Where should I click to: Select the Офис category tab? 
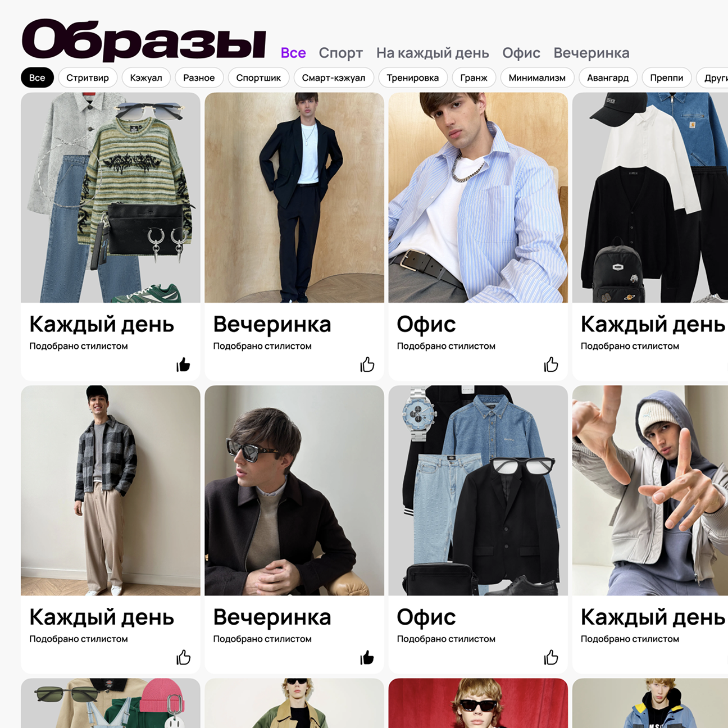(521, 53)
